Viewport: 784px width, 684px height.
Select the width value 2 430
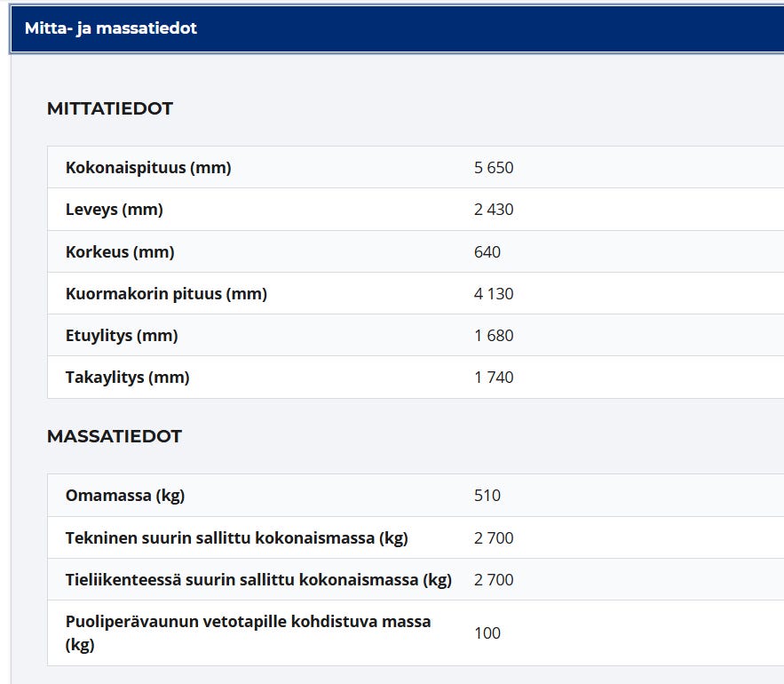[x=494, y=210]
